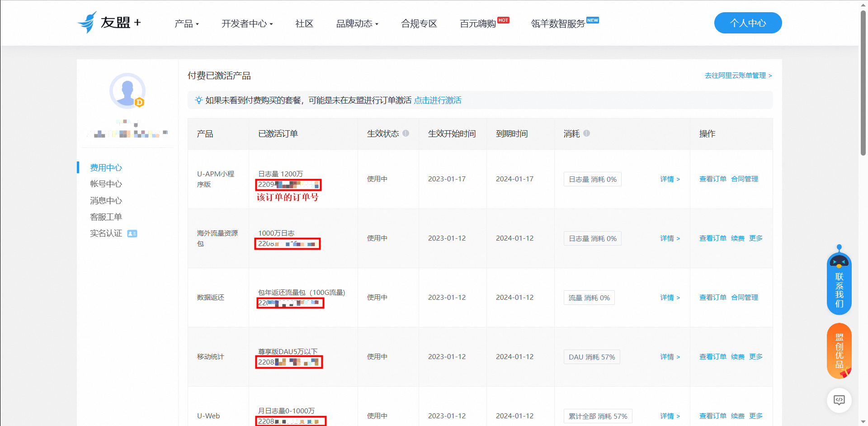
Task: Click the page vertical scrollbar thumb
Action: point(863,82)
